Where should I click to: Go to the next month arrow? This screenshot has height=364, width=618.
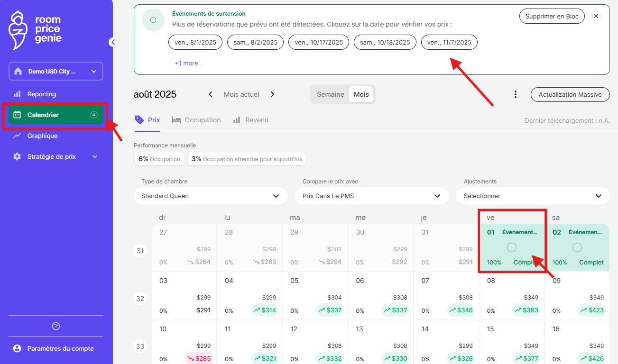[x=272, y=94]
